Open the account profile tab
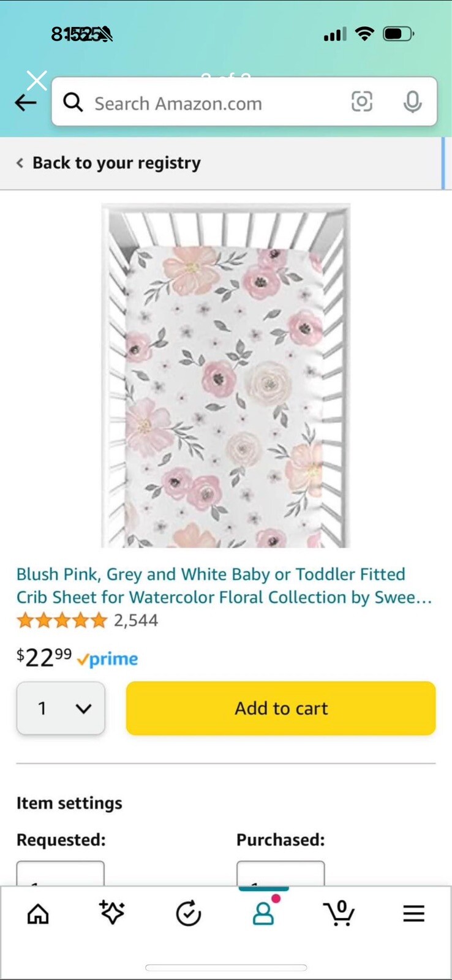452x980 pixels. coord(263,914)
